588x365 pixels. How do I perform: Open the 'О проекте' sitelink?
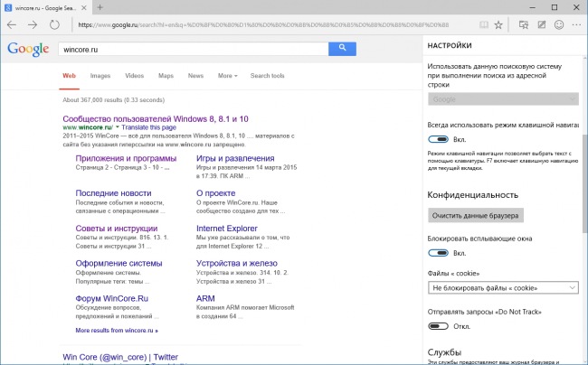coord(216,193)
